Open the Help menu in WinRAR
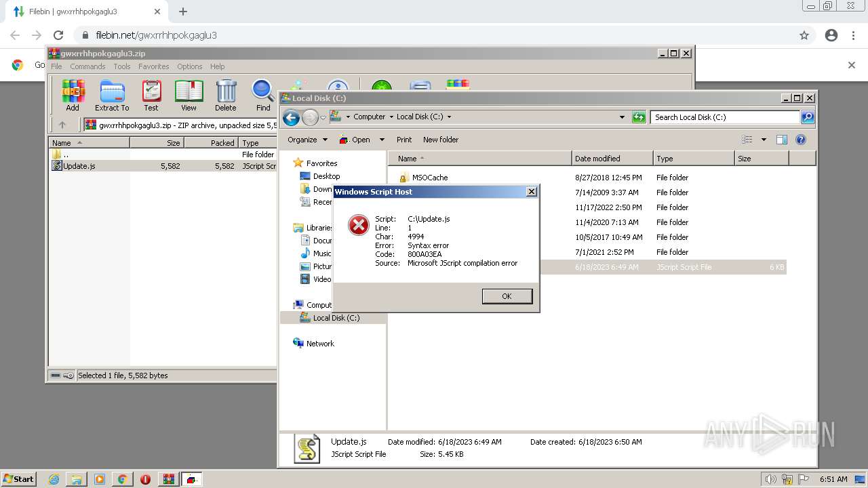The image size is (868, 488). pyautogui.click(x=217, y=66)
